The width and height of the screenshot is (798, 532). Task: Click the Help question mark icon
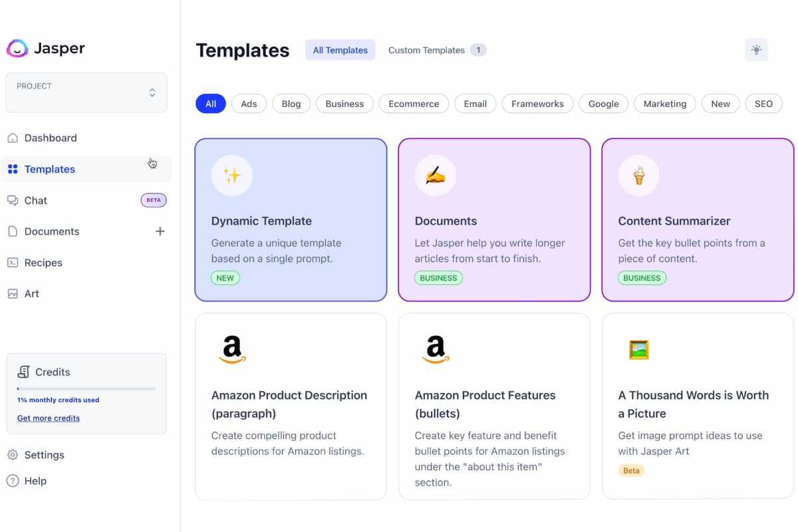(13, 481)
